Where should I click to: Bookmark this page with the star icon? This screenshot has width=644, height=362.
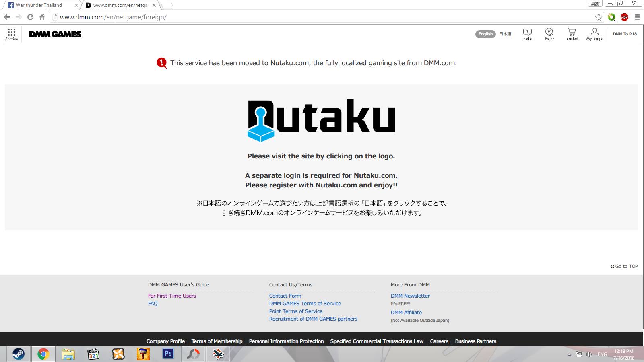(x=599, y=17)
